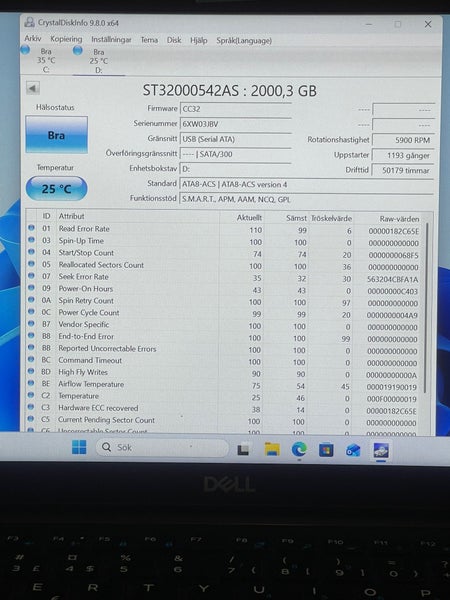Open Microsoft Store taskbar icon
This screenshot has width=450, height=600.
326,450
